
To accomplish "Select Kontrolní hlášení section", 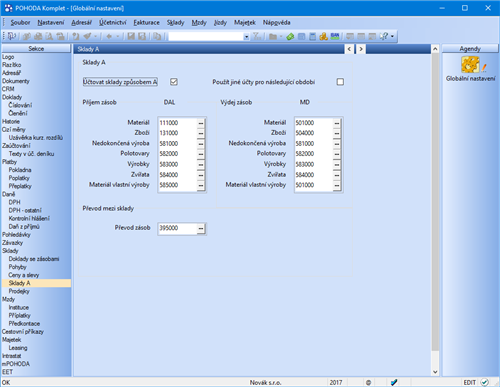I will 29,218.
